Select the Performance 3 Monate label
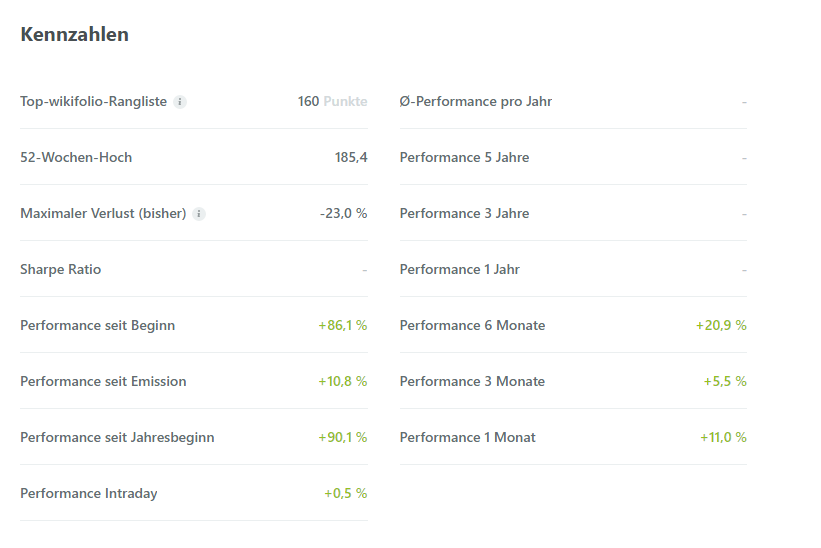Screen dimensions: 821x548 (472, 382)
